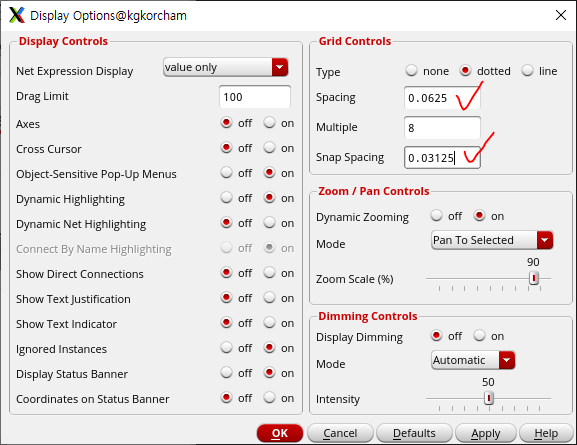Screen dimensions: 577x445
Task: Enable Show Text Justification on
Action: pos(269,298)
